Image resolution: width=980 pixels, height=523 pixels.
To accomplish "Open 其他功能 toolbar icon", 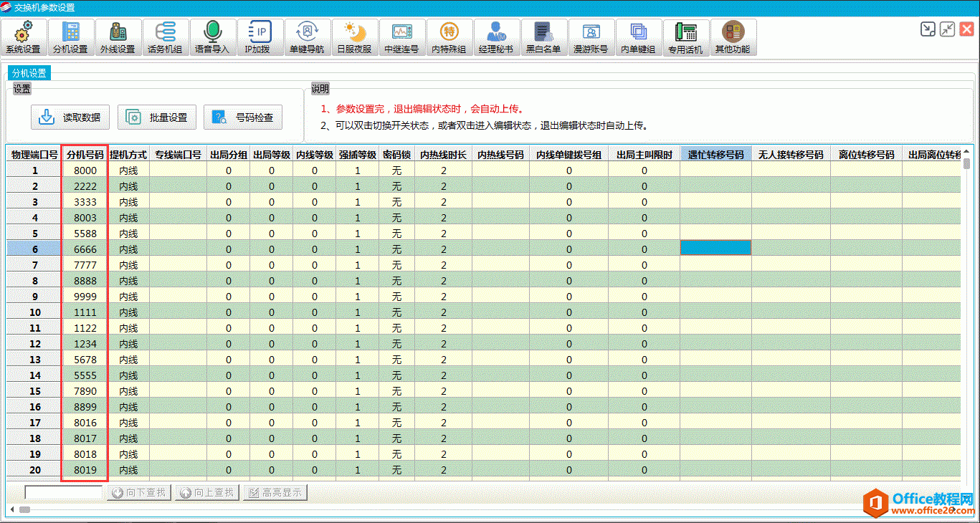I will [733, 37].
